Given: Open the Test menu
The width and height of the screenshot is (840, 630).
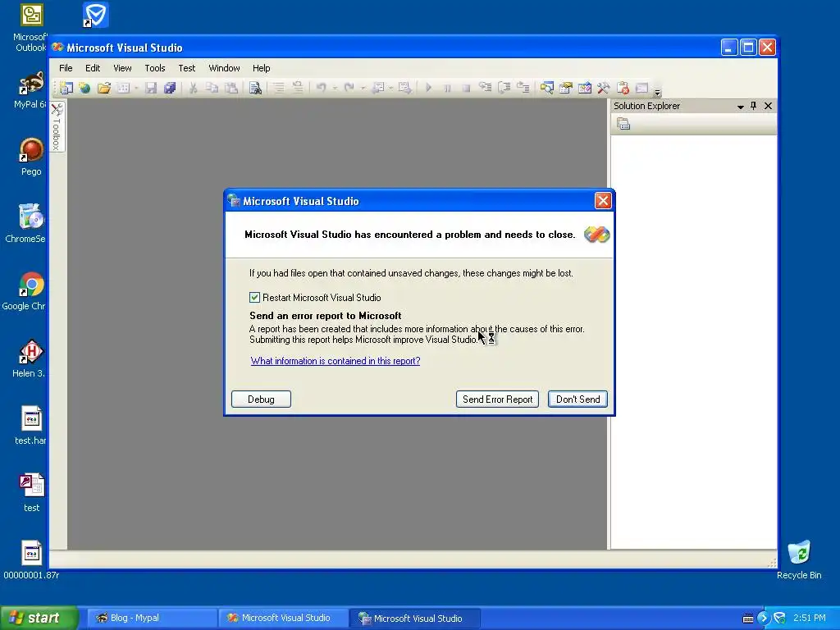Looking at the screenshot, I should [x=187, y=68].
